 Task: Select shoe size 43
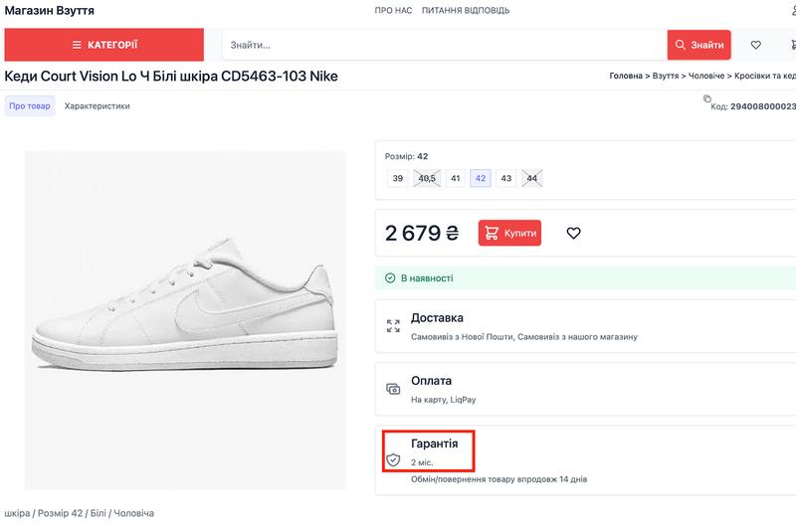pos(506,179)
